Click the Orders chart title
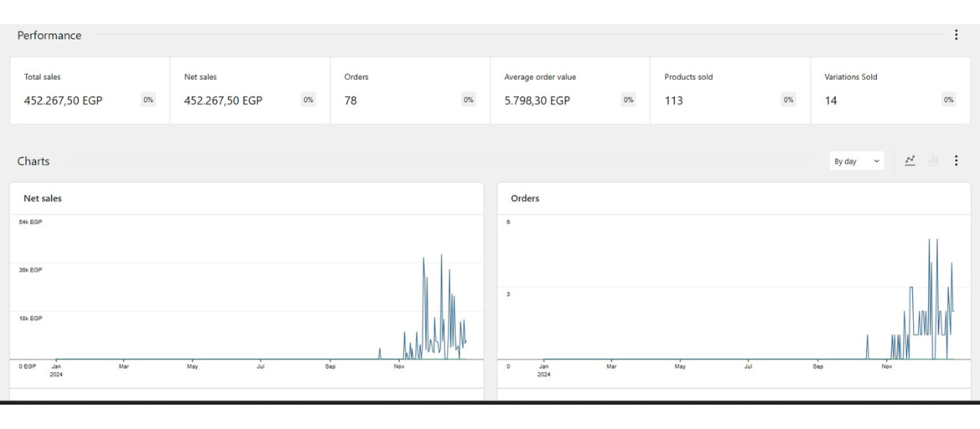 525,199
